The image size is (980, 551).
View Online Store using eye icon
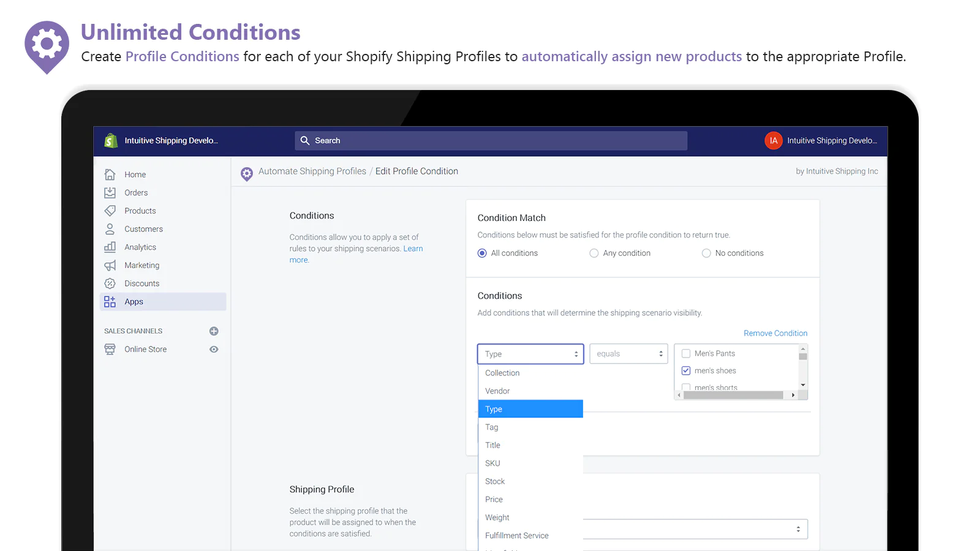(214, 350)
